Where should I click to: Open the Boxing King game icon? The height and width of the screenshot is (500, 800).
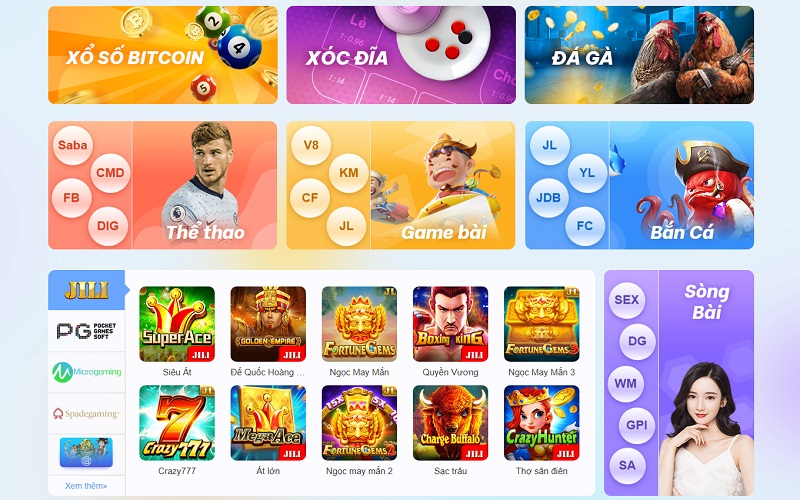coord(451,324)
